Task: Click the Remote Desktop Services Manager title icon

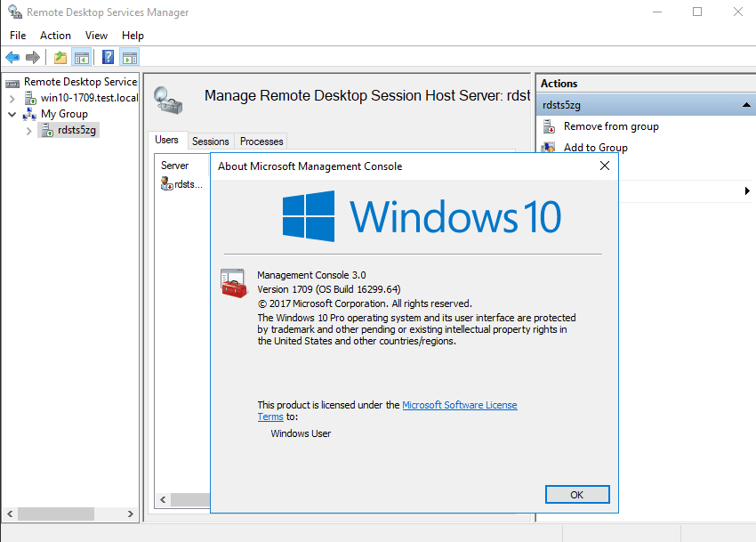Action: pos(15,12)
